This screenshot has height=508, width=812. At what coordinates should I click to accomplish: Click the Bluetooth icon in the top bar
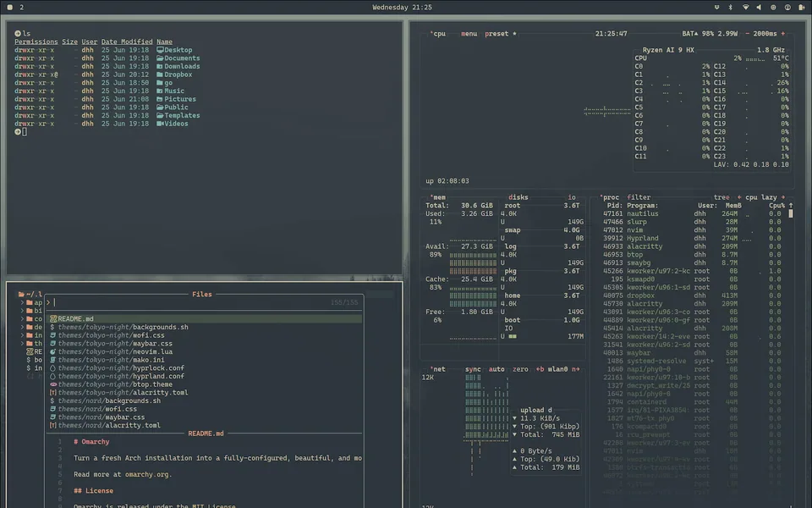click(x=731, y=8)
